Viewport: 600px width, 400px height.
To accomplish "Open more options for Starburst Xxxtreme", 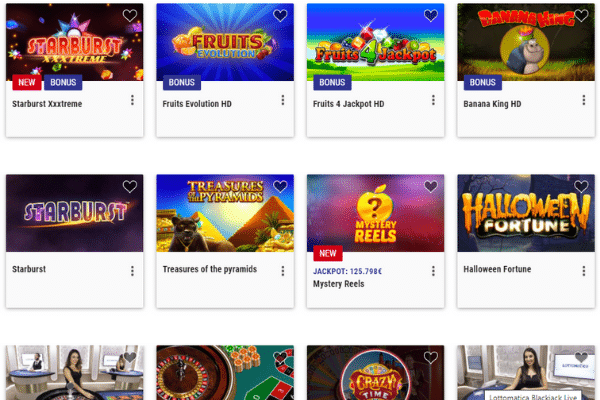I will click(x=132, y=100).
